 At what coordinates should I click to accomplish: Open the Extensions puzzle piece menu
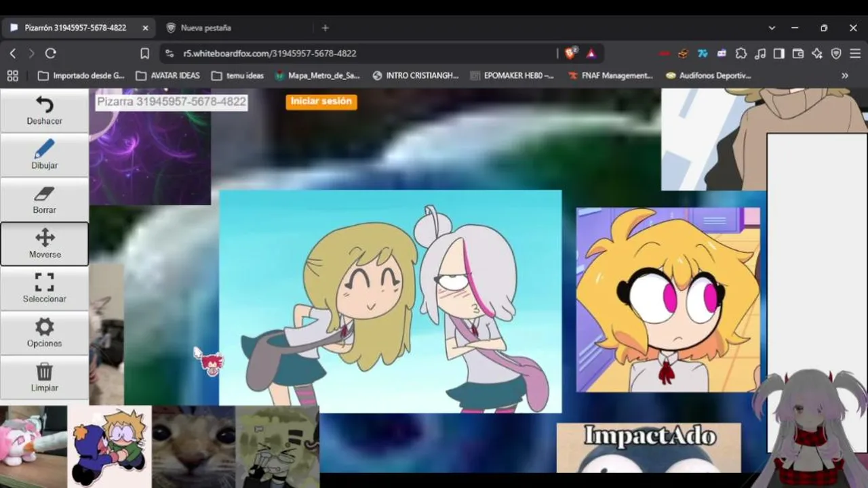[741, 54]
